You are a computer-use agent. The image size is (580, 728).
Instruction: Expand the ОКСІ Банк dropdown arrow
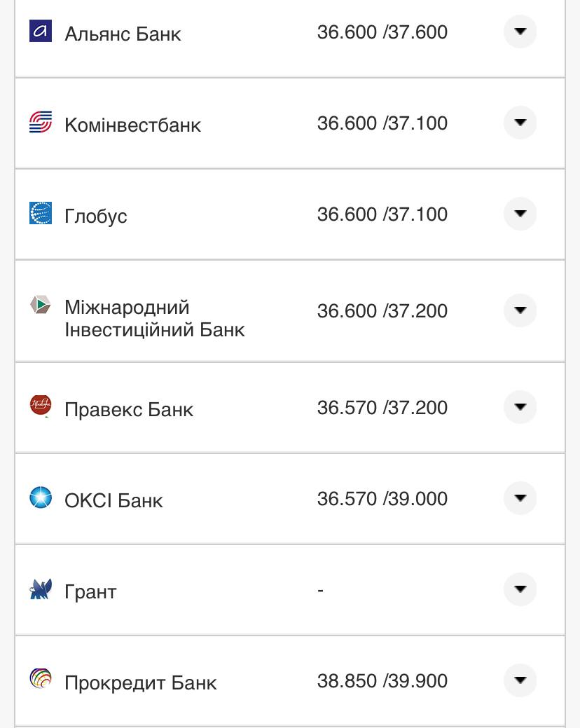click(x=520, y=498)
